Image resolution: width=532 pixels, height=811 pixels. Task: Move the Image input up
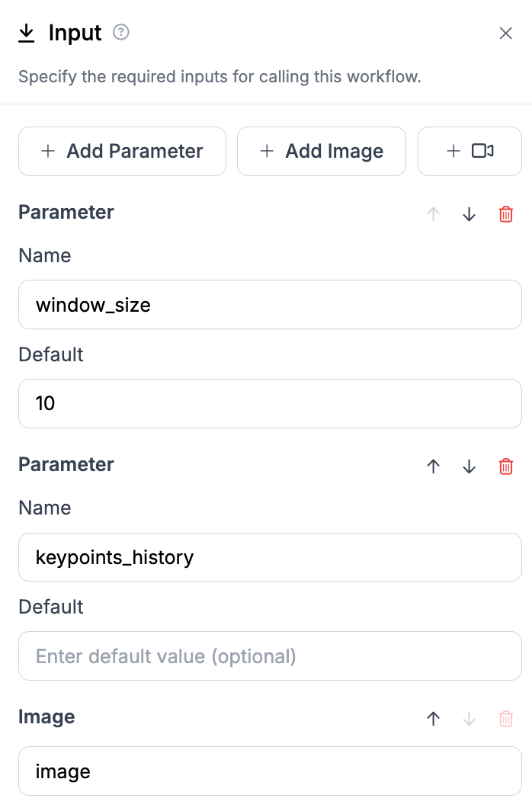coord(434,719)
